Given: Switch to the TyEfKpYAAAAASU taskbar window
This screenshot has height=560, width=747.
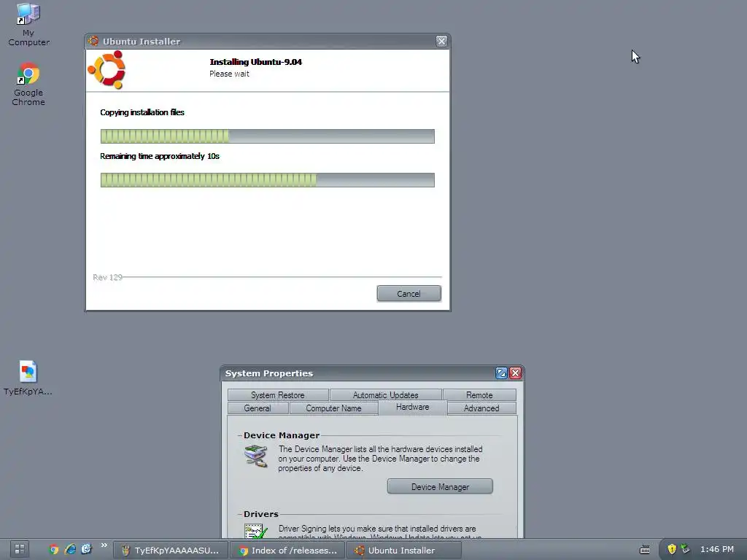Looking at the screenshot, I should (x=171, y=550).
